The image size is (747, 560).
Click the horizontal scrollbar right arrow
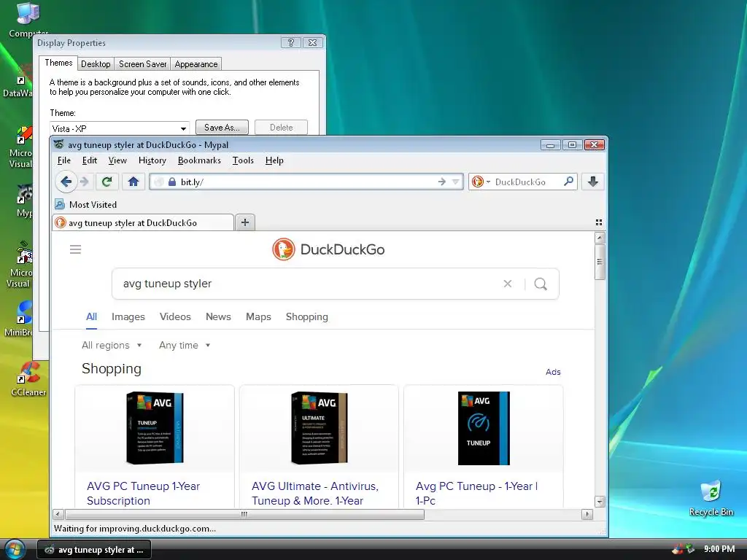[587, 514]
